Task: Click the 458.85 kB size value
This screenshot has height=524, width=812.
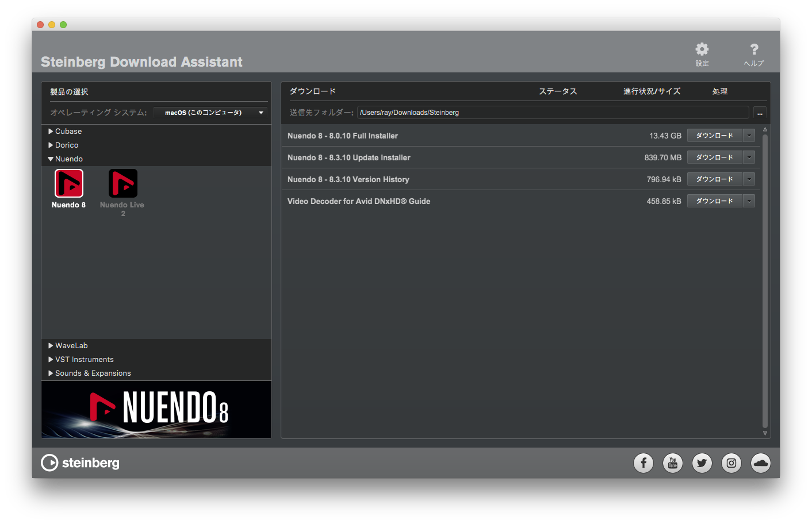Action: 664,202
